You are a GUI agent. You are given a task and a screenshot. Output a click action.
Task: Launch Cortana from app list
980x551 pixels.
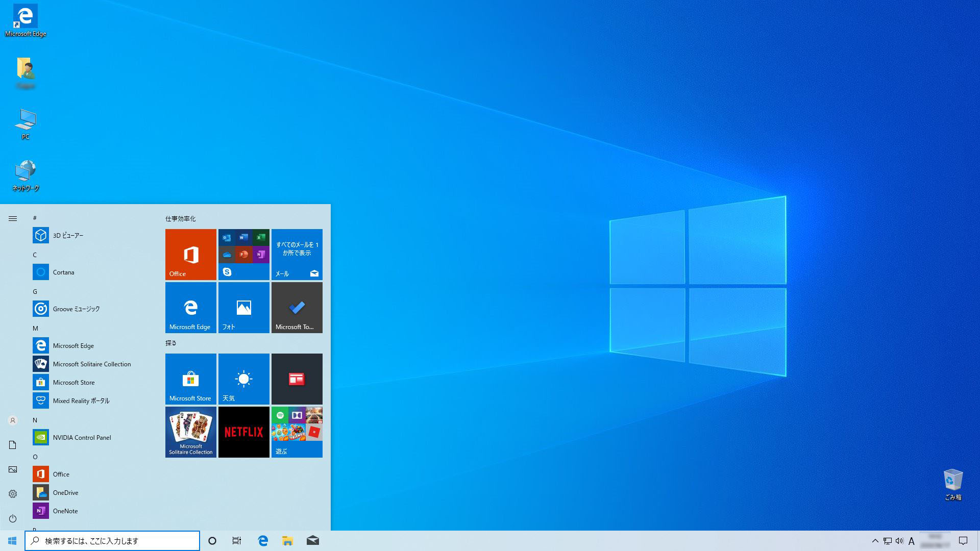point(92,272)
